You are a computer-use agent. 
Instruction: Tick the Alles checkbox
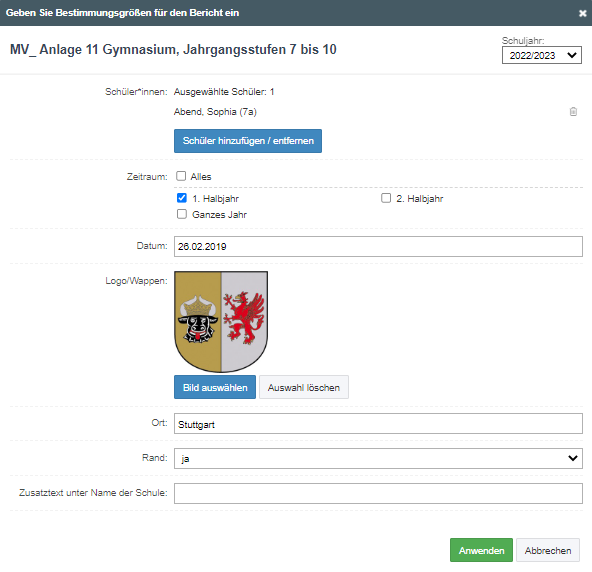click(181, 176)
